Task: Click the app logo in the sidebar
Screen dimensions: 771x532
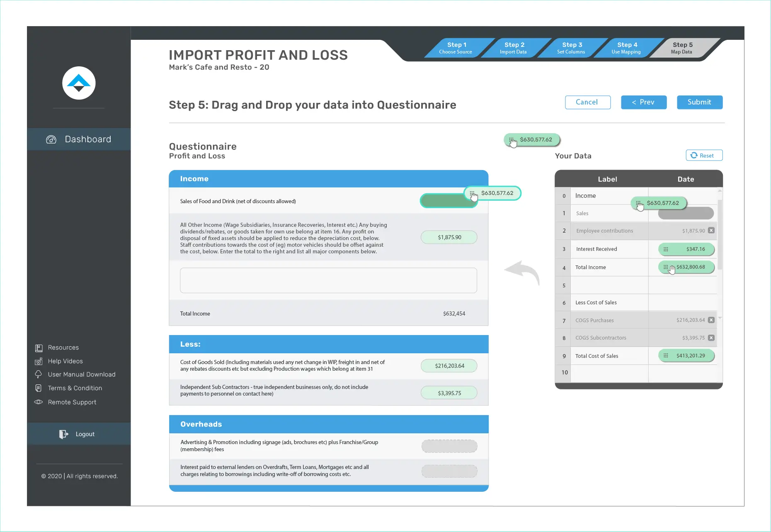Action: [x=79, y=83]
